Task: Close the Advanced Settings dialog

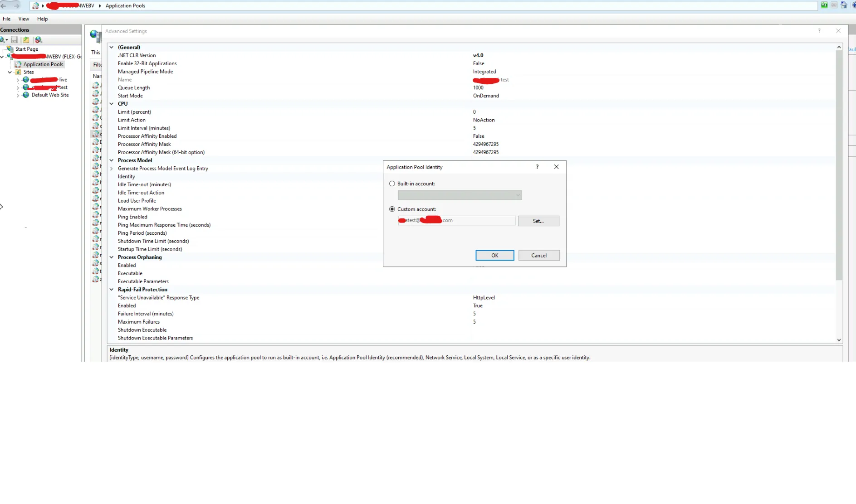Action: (838, 31)
